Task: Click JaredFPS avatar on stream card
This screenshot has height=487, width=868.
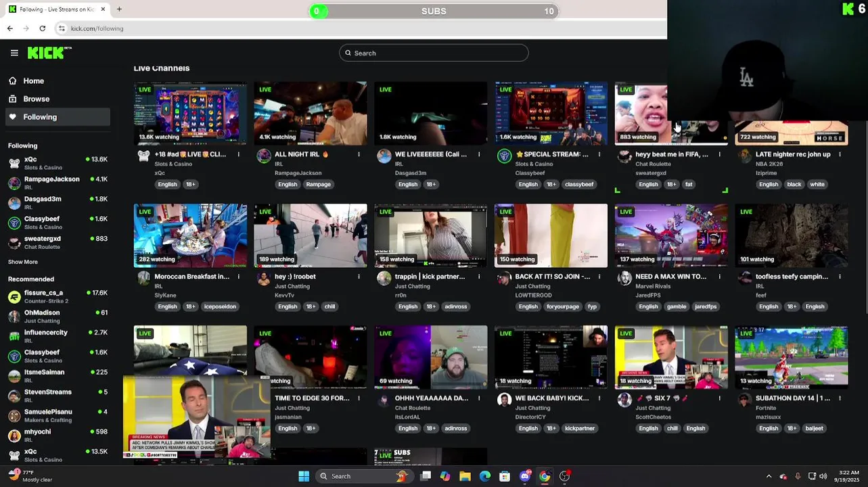Action: coord(624,278)
